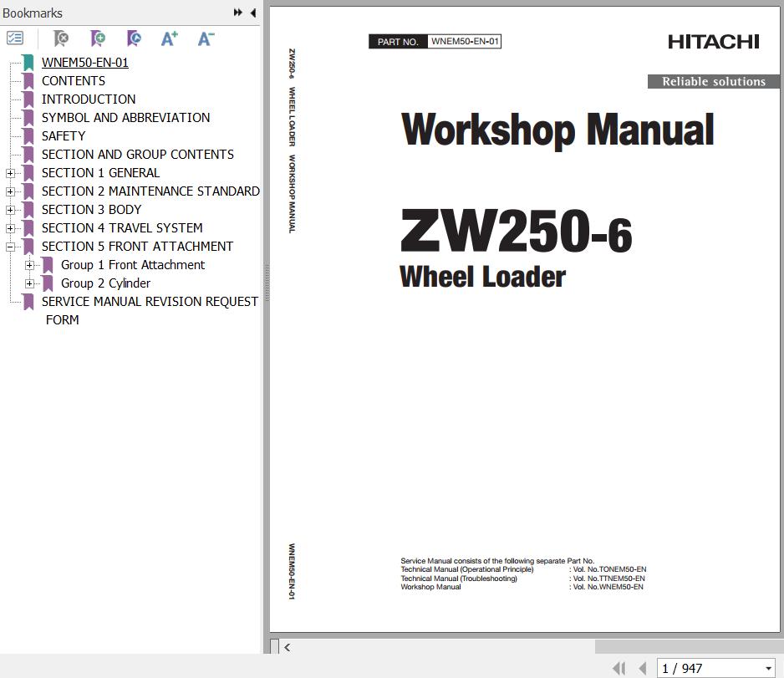Click the HITACHI logo on the page

[x=714, y=42]
